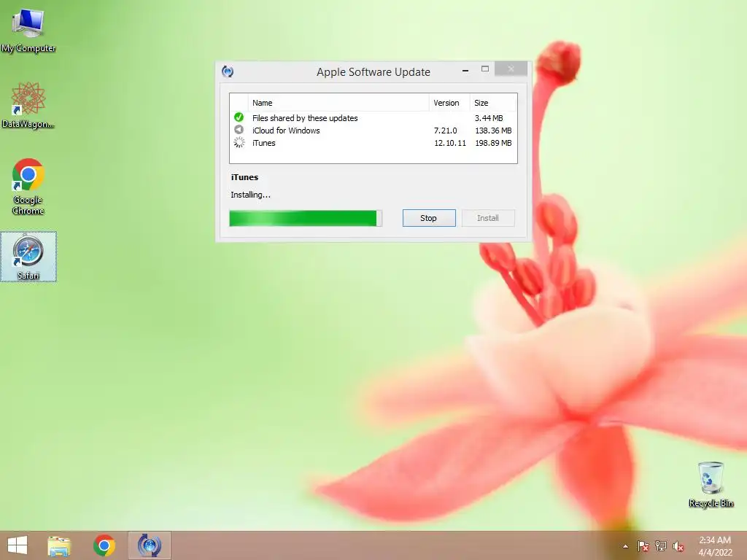Select the Safari desktop shortcut
The height and width of the screenshot is (560, 747).
(x=28, y=257)
